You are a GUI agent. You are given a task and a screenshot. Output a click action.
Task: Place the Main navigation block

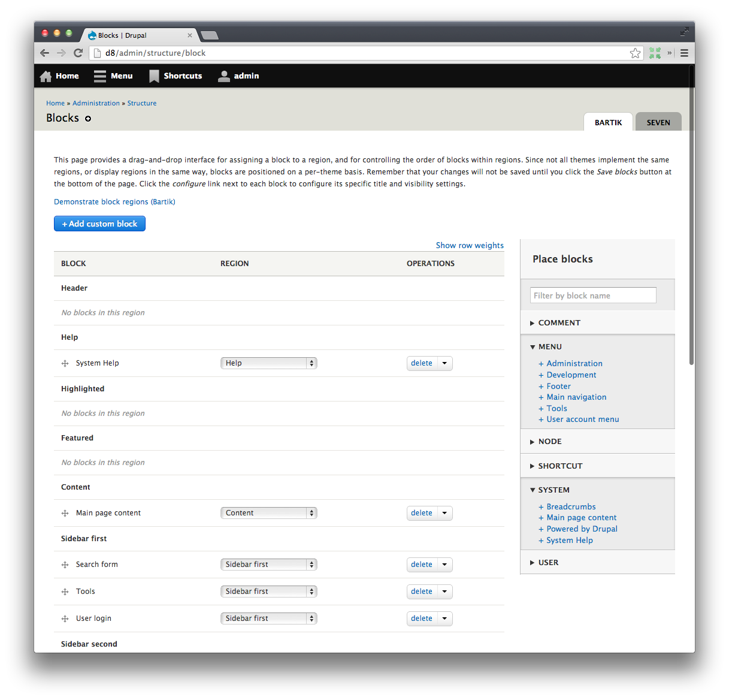pos(572,397)
